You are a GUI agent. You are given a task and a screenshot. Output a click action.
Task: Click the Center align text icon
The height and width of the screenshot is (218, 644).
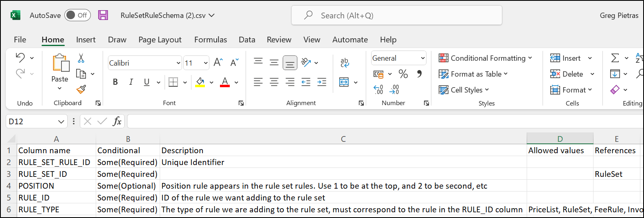click(274, 82)
